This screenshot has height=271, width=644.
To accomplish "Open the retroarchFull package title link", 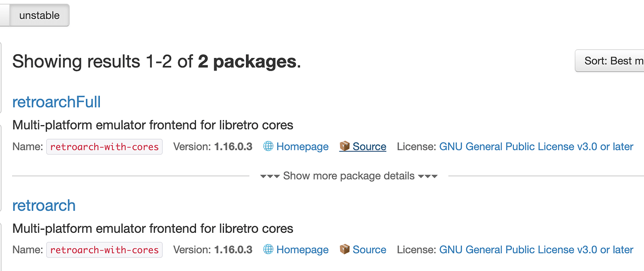I will 56,102.
